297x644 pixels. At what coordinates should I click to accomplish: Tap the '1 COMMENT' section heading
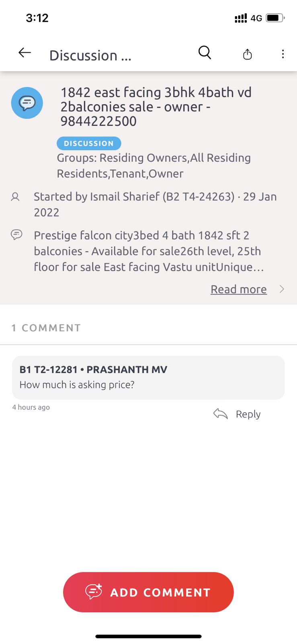(x=46, y=328)
